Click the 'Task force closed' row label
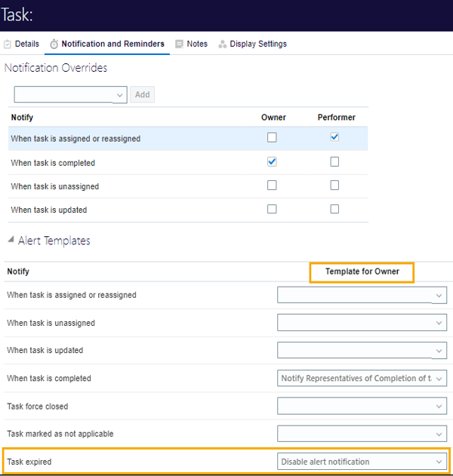Viewport: 453px width, 476px height. [37, 406]
